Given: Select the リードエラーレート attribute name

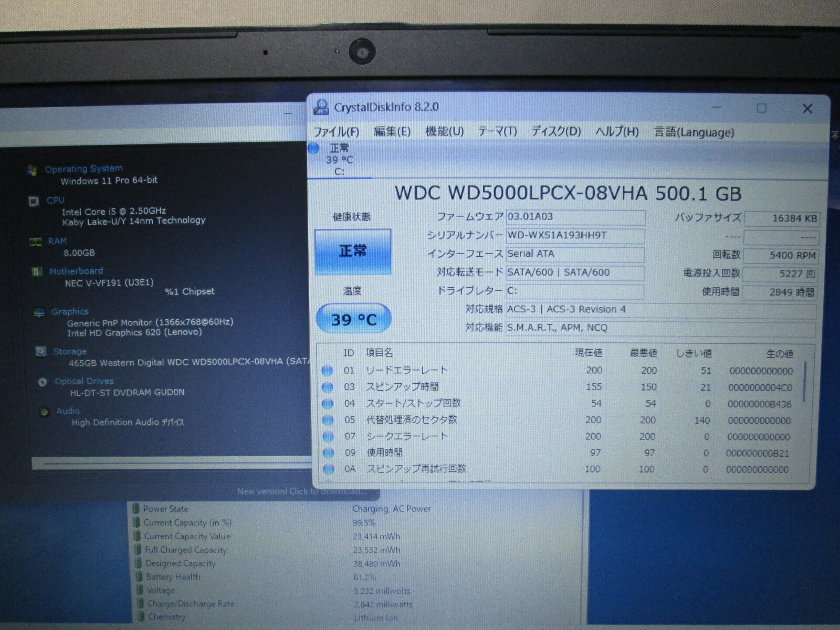Looking at the screenshot, I should coord(407,370).
